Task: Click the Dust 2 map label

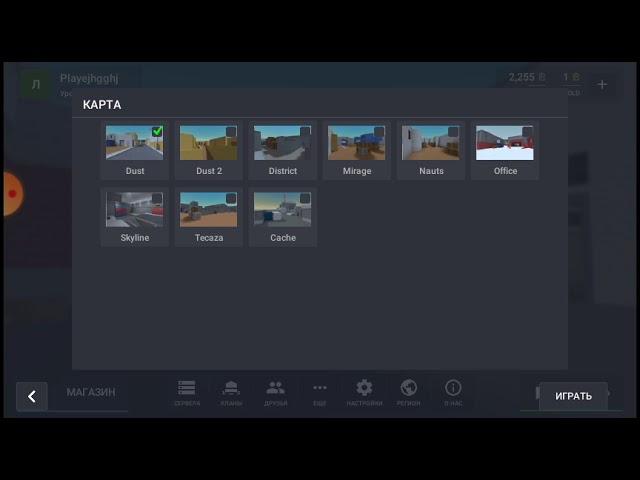Action: (209, 171)
